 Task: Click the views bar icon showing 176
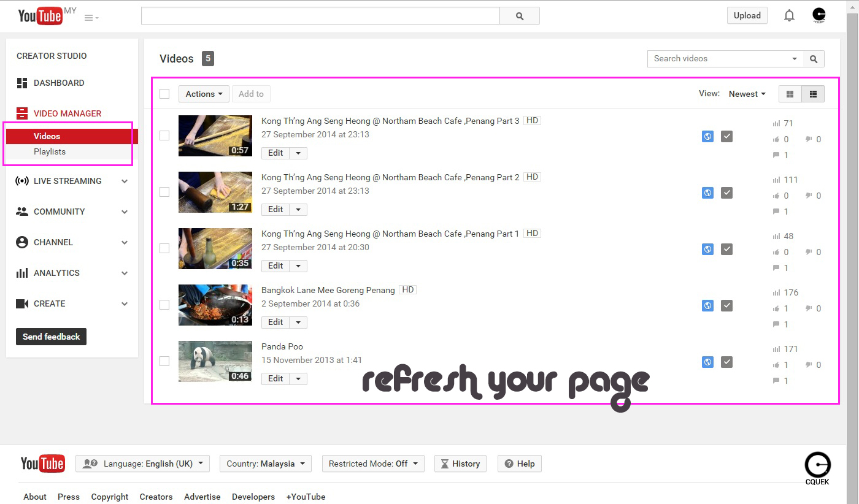click(777, 292)
